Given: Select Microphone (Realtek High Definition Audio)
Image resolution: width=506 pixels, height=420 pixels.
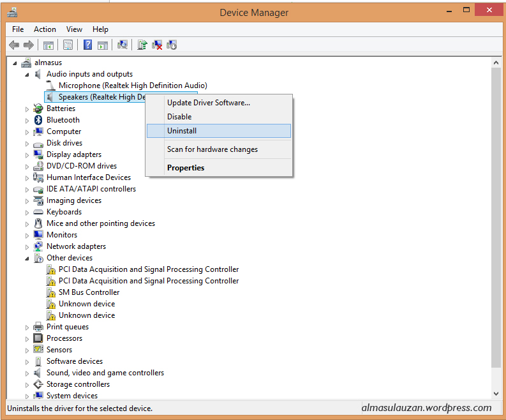Looking at the screenshot, I should click(133, 86).
